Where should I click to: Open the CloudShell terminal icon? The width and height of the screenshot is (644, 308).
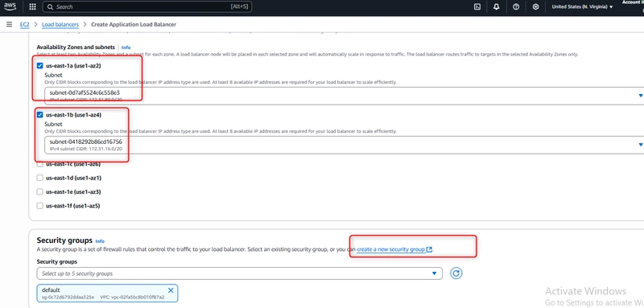coord(477,7)
